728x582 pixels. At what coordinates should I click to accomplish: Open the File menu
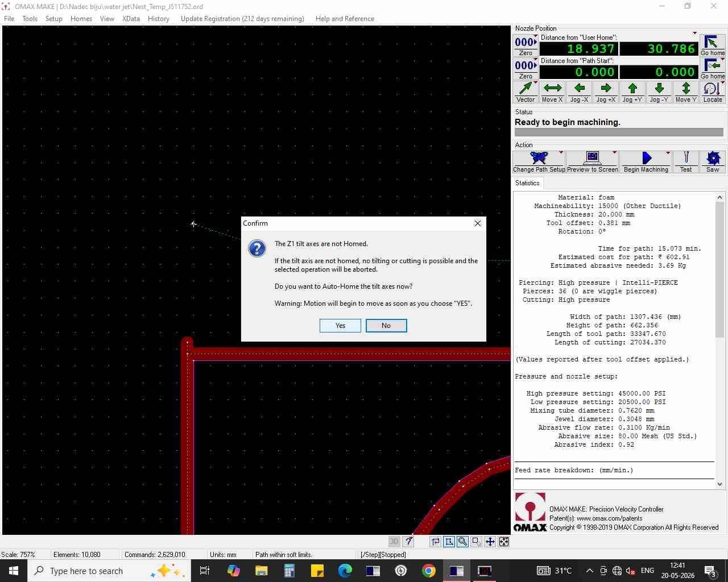[9, 19]
